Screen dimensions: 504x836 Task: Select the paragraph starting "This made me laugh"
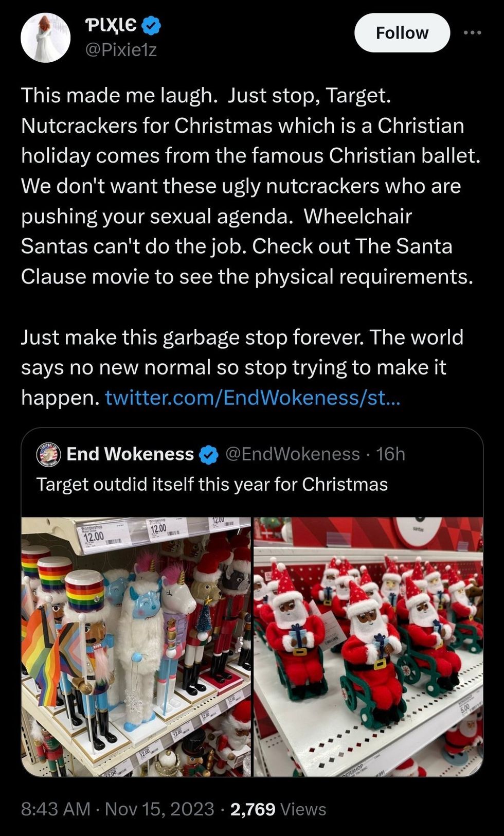click(x=251, y=186)
